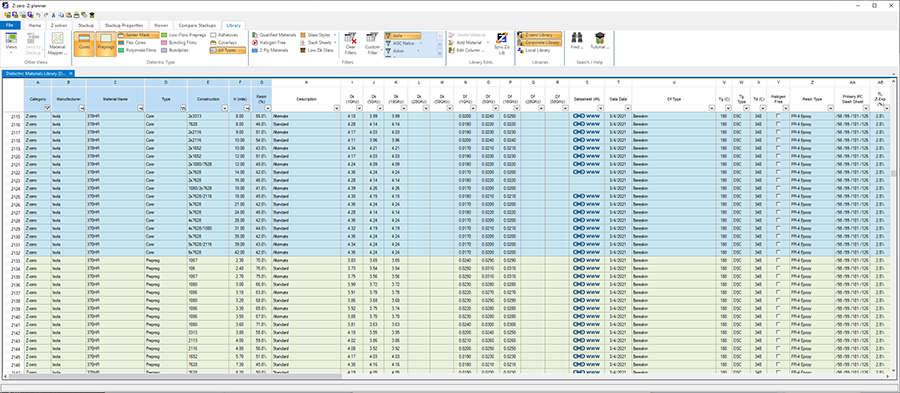Viewport: 900px width, 393px height.
Task: Toggle the Polyimide Films type filter
Action: tap(137, 50)
